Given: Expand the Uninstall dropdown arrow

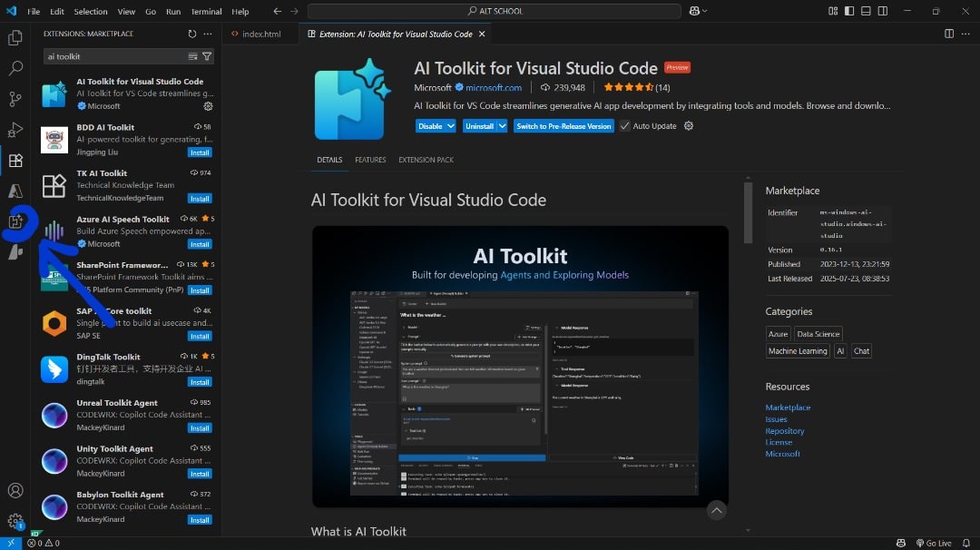Looking at the screenshot, I should pyautogui.click(x=502, y=125).
